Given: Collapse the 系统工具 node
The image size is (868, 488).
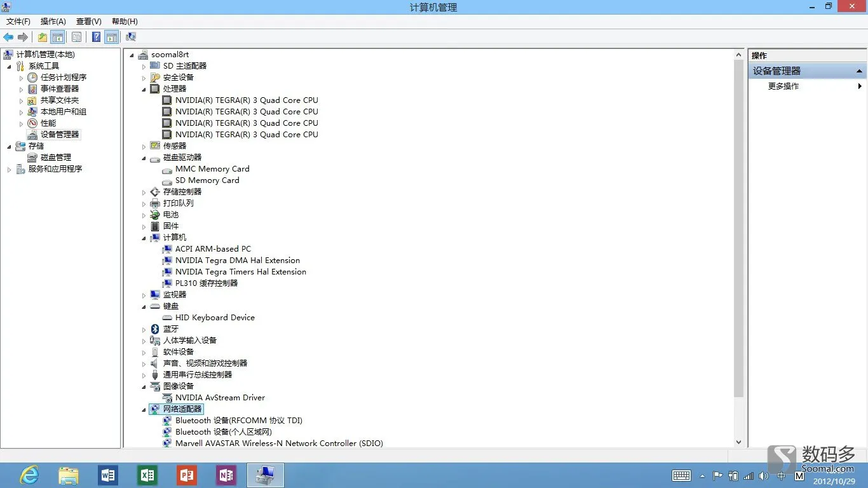Looking at the screenshot, I should click(9, 66).
